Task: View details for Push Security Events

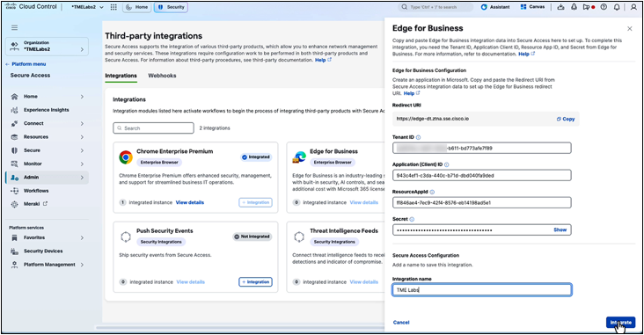Action: point(191,282)
